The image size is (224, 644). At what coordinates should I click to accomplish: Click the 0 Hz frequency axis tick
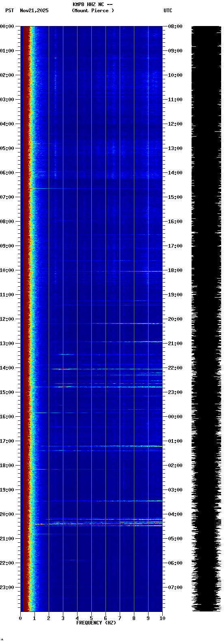[x=20, y=618]
